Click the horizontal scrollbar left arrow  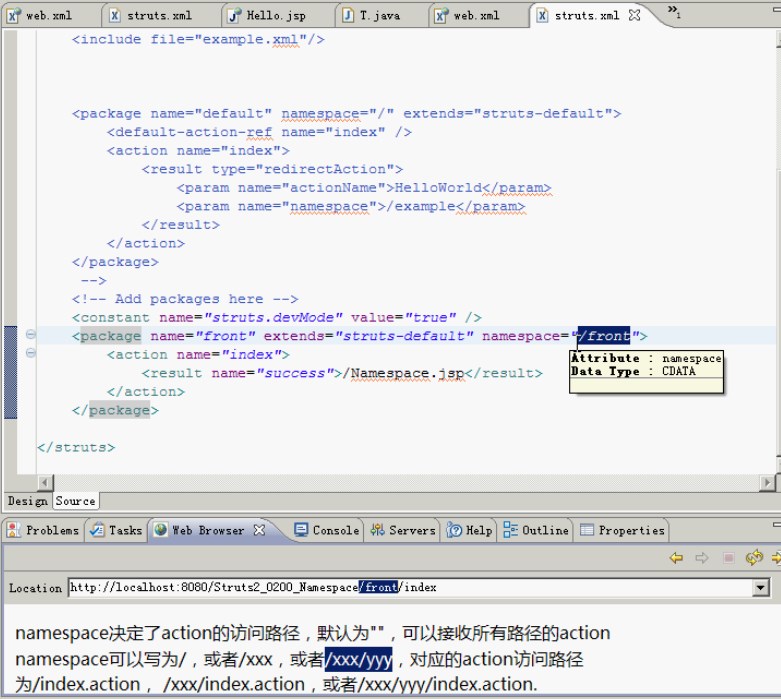(45, 483)
